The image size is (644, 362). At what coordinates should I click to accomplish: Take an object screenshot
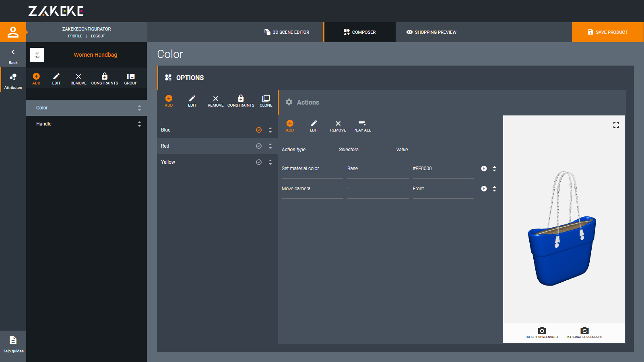pyautogui.click(x=542, y=331)
